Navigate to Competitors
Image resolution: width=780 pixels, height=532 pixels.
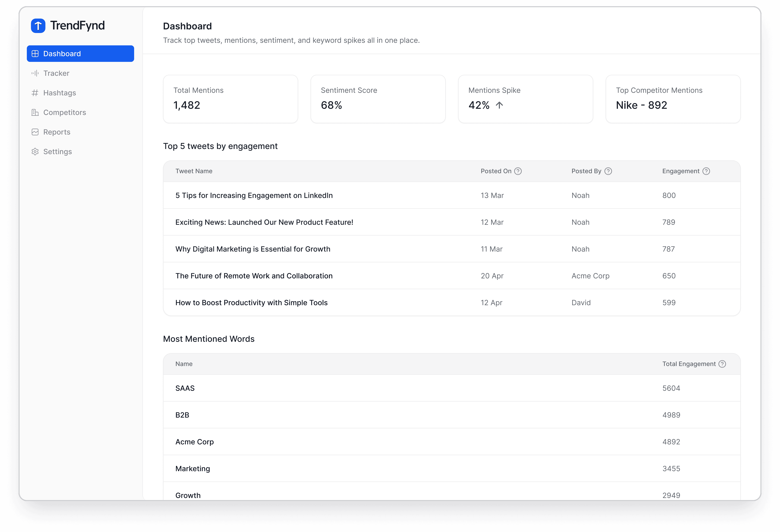coord(80,112)
